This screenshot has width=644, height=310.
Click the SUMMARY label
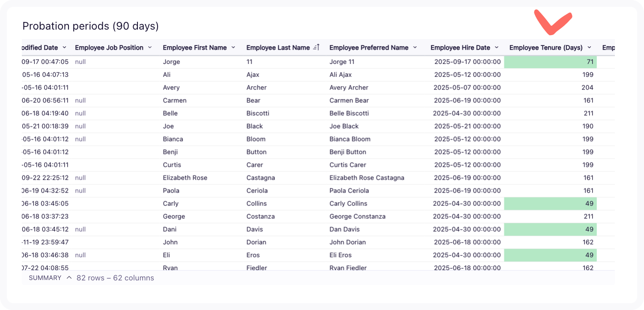pos(45,277)
